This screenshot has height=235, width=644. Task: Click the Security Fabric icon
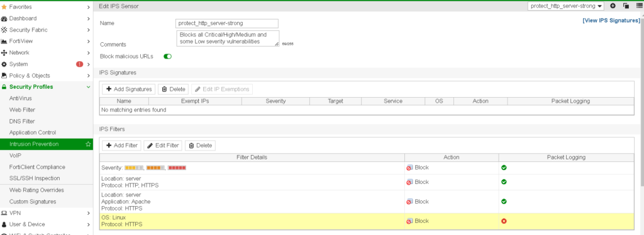pyautogui.click(x=4, y=30)
